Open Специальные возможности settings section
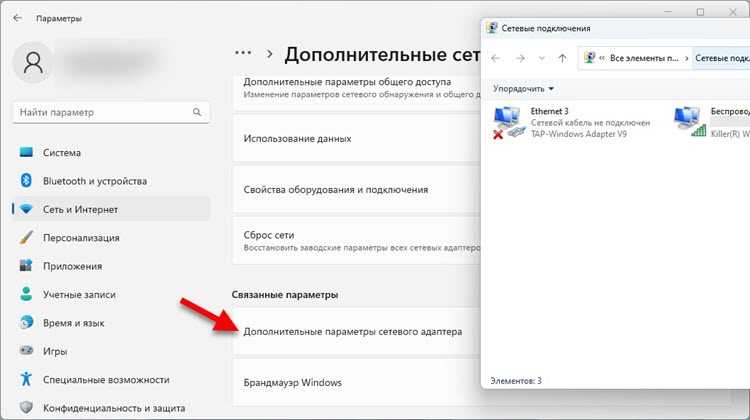The height and width of the screenshot is (420, 750). (111, 379)
